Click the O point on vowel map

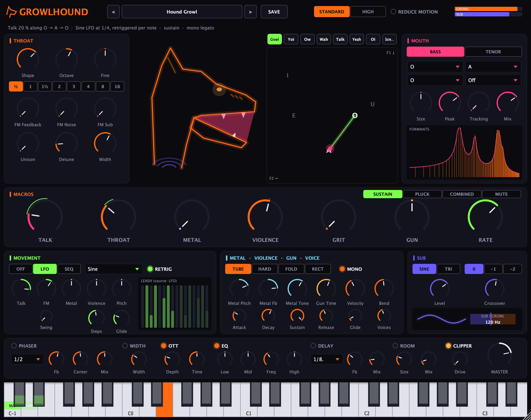click(x=355, y=115)
